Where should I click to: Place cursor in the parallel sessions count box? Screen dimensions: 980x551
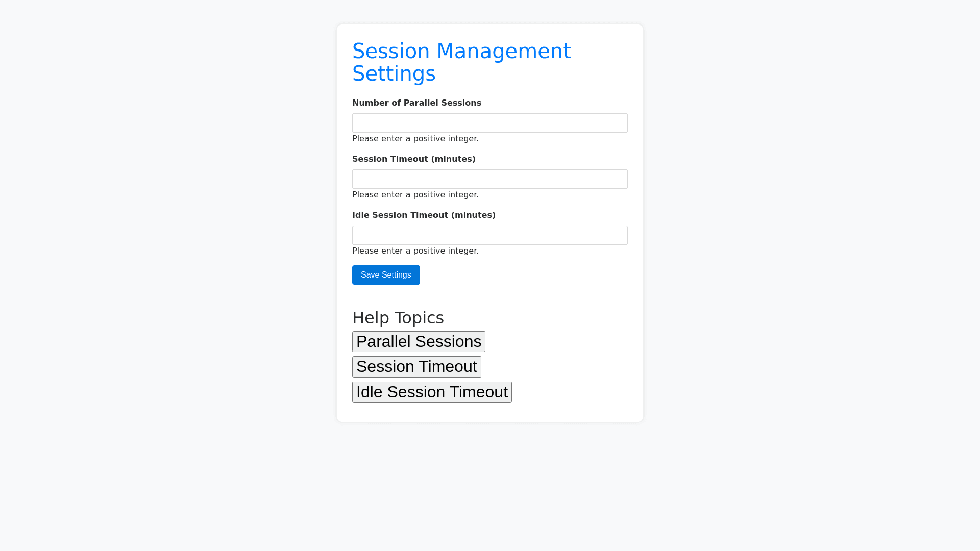pyautogui.click(x=489, y=123)
